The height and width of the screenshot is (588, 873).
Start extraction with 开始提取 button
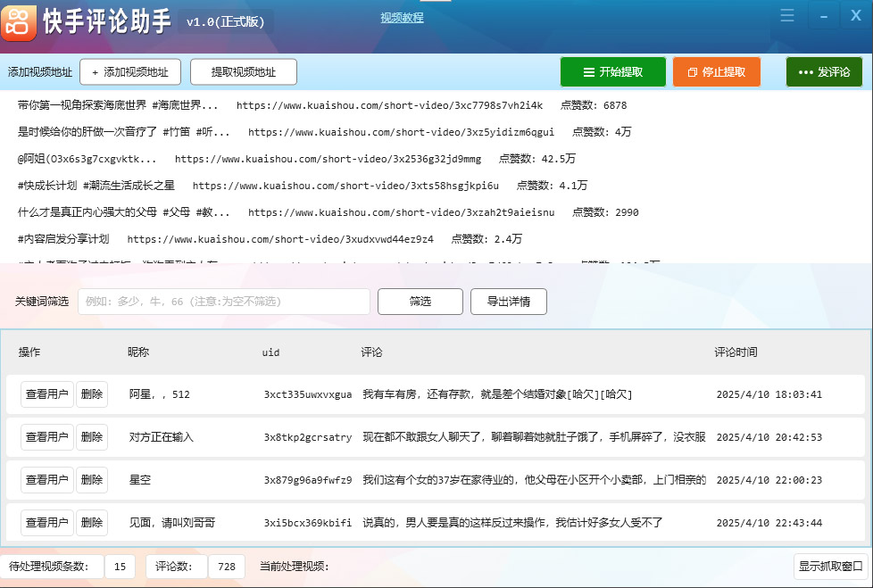[613, 72]
